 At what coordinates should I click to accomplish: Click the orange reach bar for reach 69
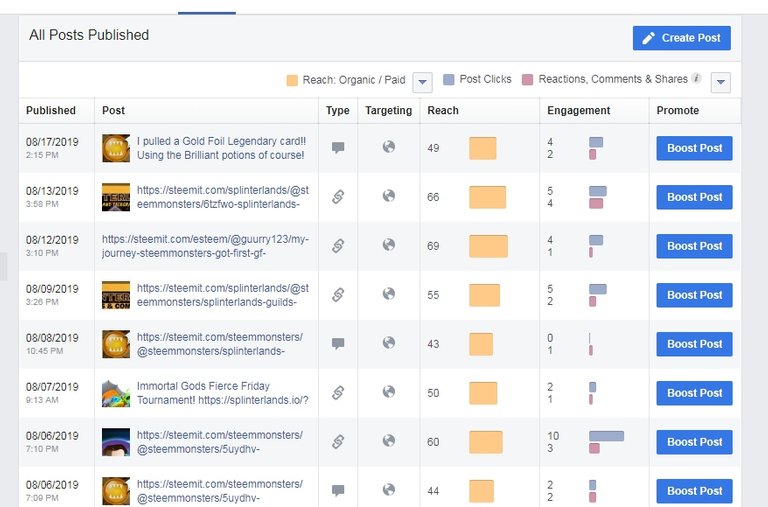(488, 246)
